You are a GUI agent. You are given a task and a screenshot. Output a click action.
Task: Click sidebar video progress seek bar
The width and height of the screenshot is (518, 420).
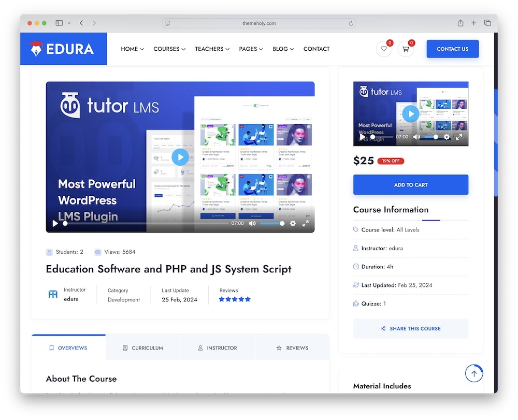tap(382, 137)
